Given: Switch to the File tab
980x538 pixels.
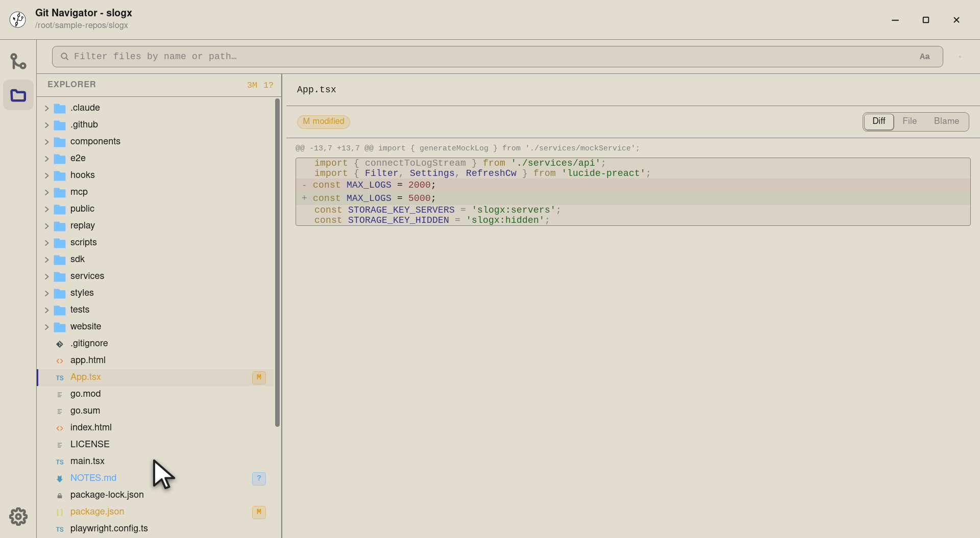Looking at the screenshot, I should [x=909, y=121].
